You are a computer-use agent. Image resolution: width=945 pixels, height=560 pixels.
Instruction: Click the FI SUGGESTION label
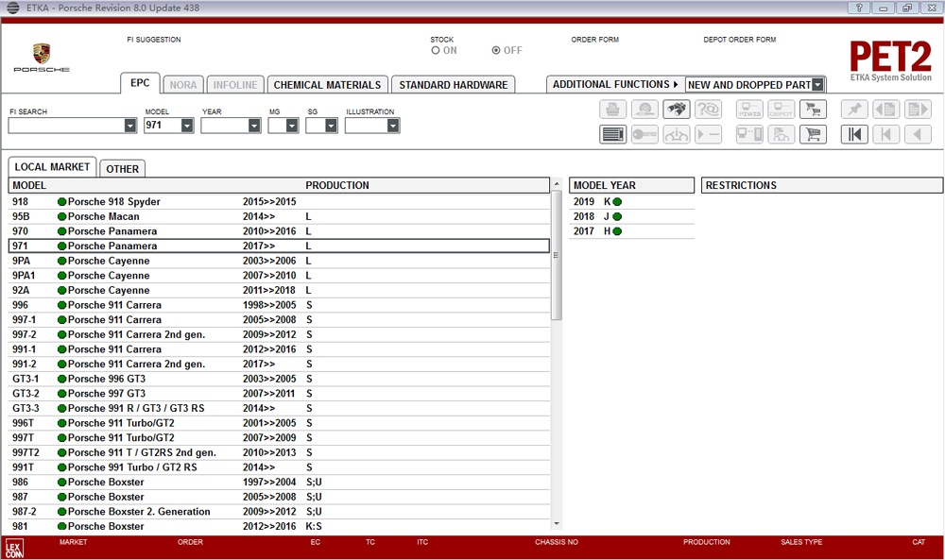[154, 40]
